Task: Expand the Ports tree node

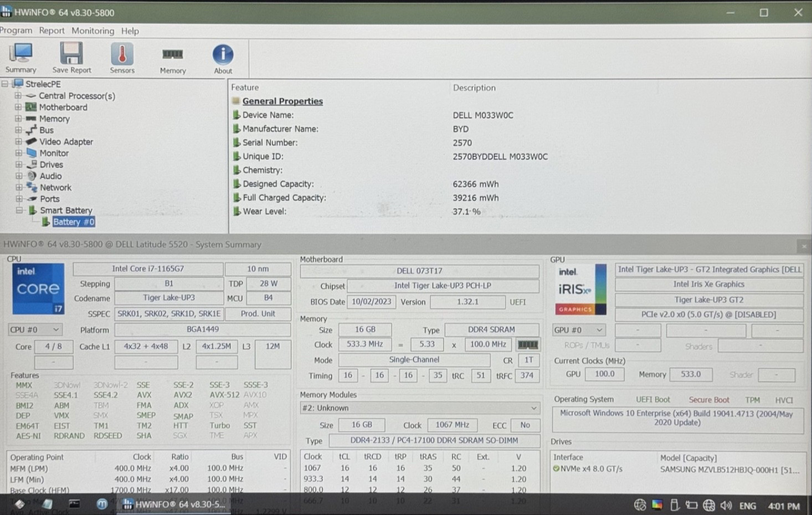Action: pos(18,199)
